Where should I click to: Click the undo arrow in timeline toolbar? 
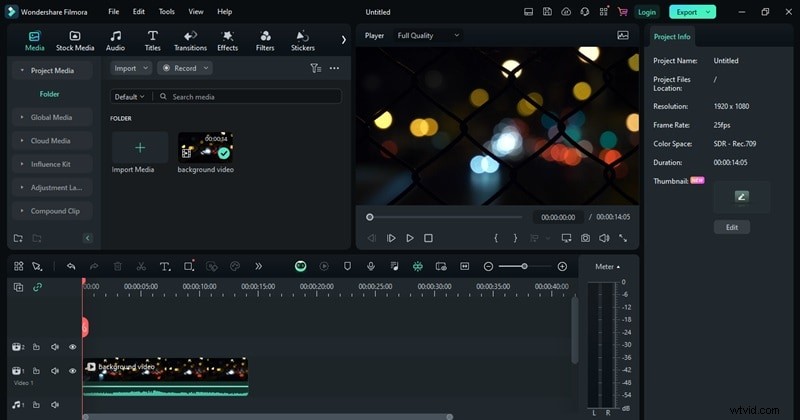[x=71, y=266]
